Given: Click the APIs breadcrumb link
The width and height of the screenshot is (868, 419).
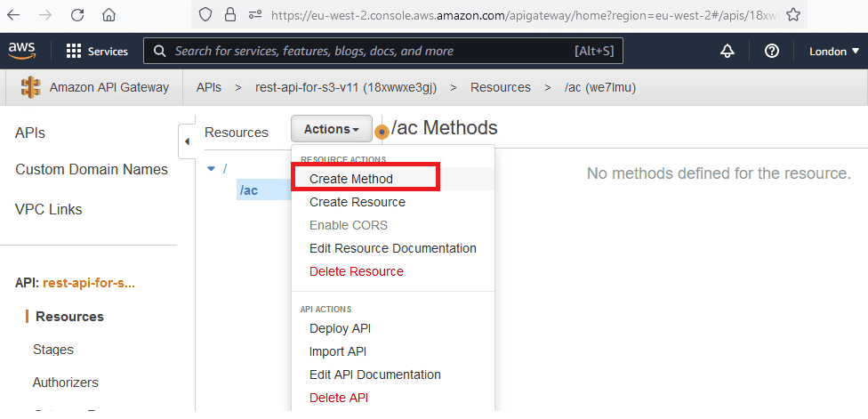Looking at the screenshot, I should [209, 87].
